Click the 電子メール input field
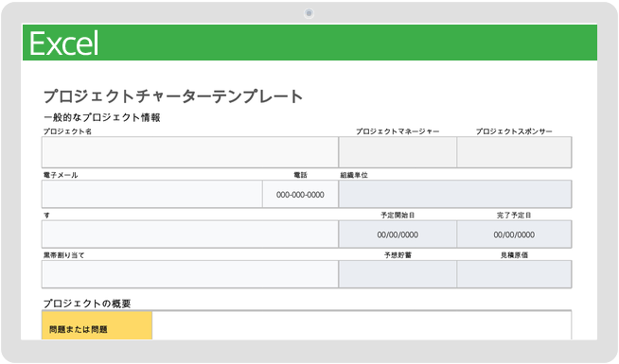 pyautogui.click(x=152, y=194)
